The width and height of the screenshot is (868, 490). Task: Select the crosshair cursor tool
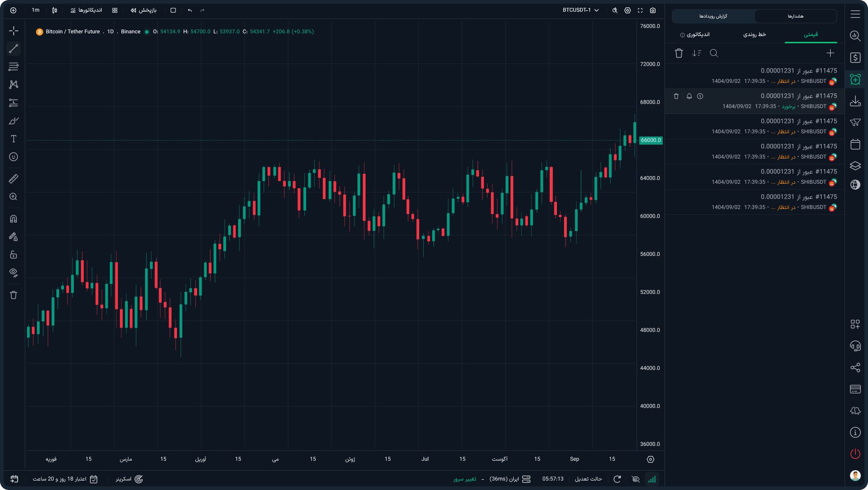click(x=14, y=31)
